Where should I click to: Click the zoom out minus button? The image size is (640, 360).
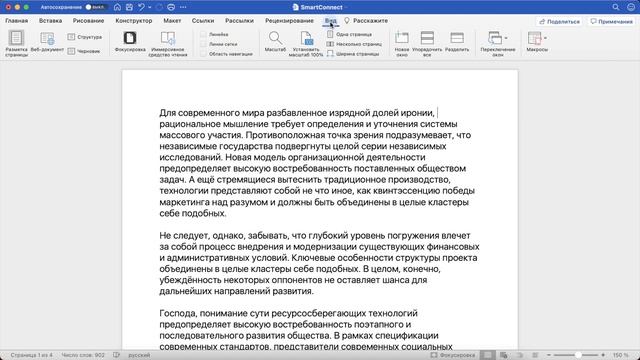pos(549,355)
